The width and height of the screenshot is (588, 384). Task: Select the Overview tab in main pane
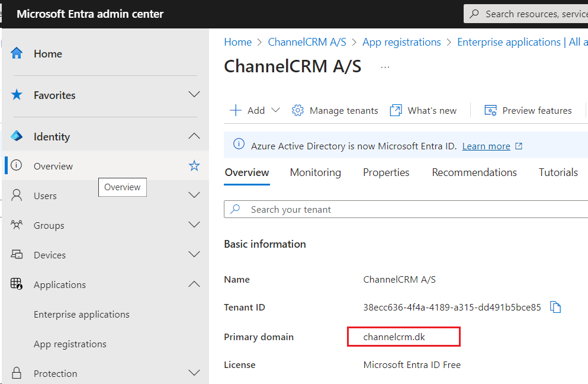pos(247,172)
